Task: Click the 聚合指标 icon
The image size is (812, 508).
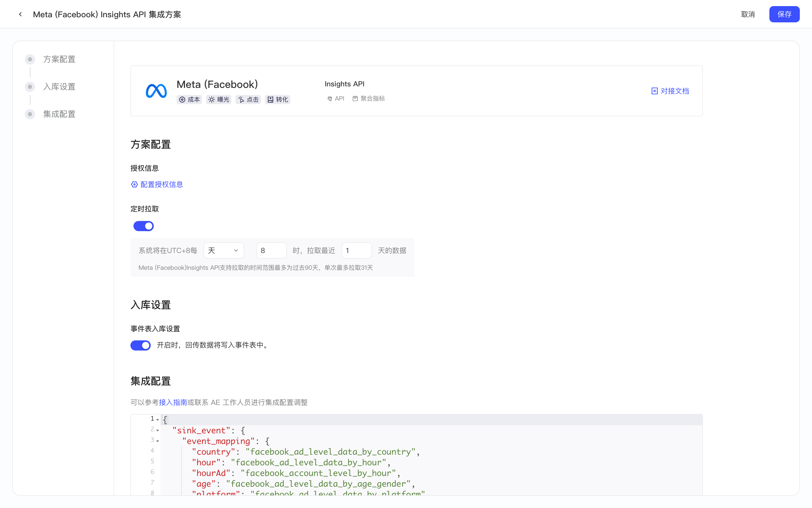Action: pyautogui.click(x=355, y=99)
